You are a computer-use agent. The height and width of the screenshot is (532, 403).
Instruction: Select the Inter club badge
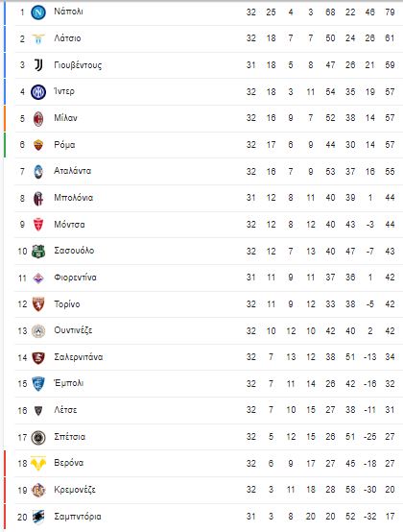[38, 92]
